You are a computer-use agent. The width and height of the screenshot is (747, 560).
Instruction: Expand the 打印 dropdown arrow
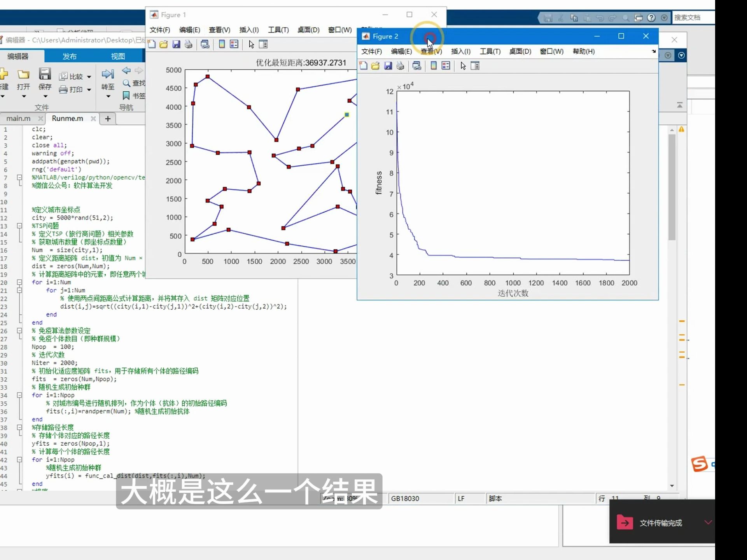89,89
